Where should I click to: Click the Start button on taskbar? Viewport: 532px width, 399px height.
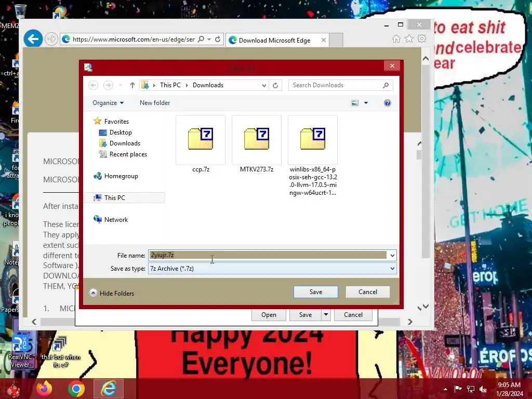tap(13, 390)
